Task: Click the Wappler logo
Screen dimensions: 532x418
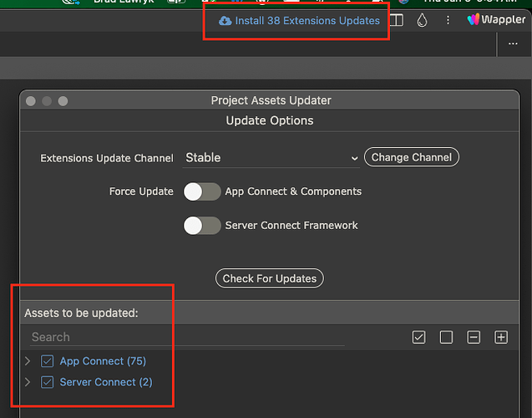Action: coord(496,19)
